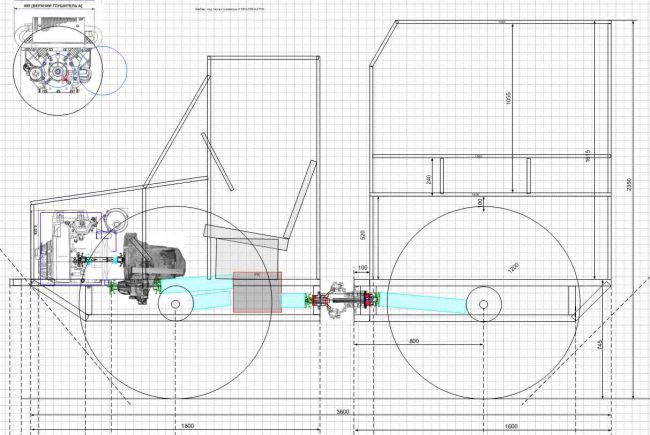Image resolution: width=650 pixels, height=435 pixels.
Task: Select the 520 vertical dimension label
Action: tap(364, 236)
